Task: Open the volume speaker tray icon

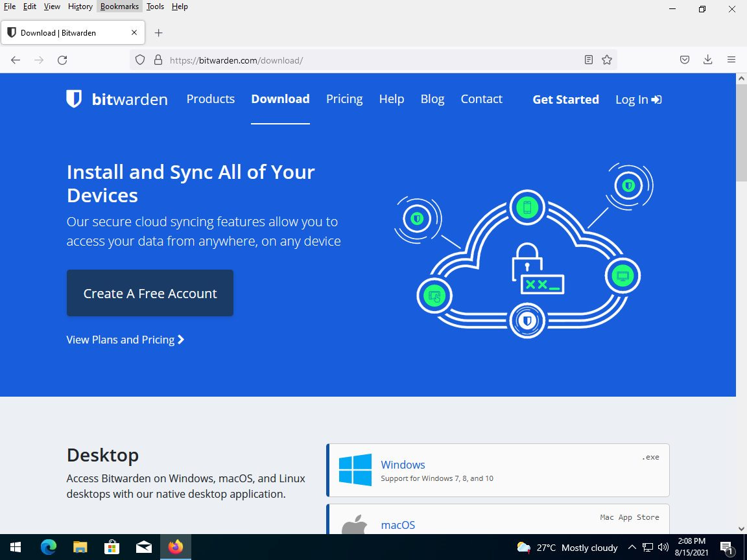Action: [x=663, y=548]
